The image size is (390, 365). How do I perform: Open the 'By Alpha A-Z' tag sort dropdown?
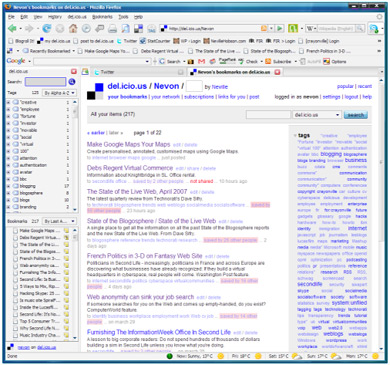[x=60, y=93]
